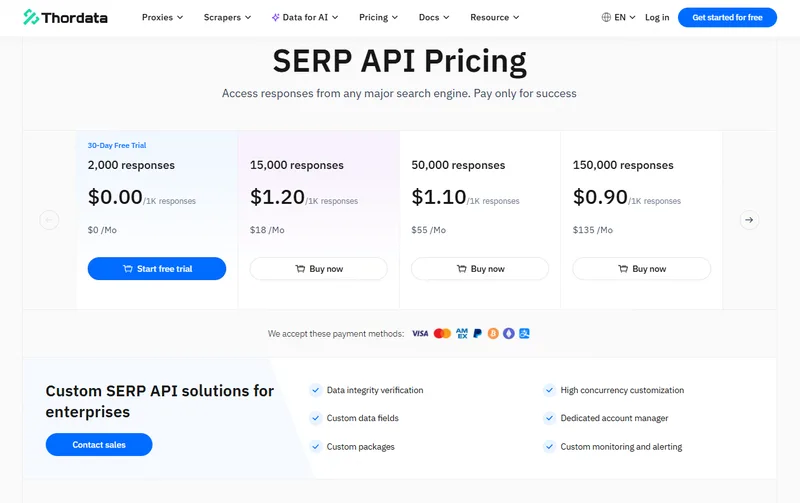Image resolution: width=800 pixels, height=503 pixels.
Task: Expand the Docs chevron arrow
Action: point(446,17)
